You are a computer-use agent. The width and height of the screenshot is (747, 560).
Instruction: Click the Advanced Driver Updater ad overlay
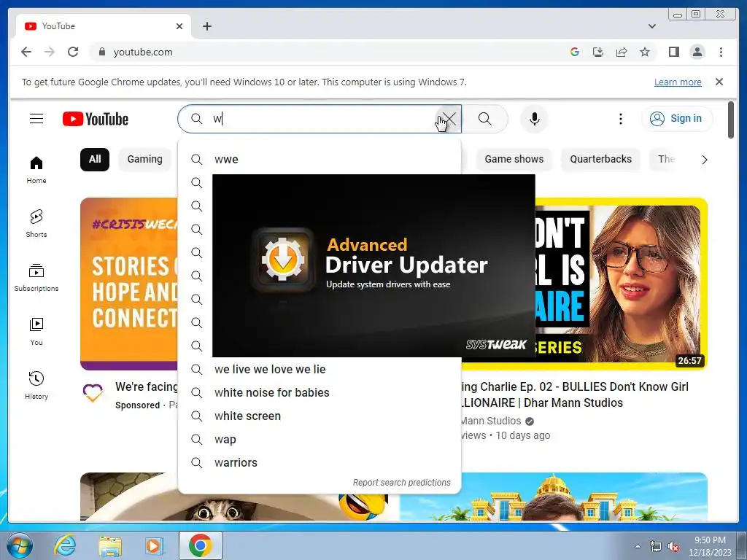[x=373, y=265]
